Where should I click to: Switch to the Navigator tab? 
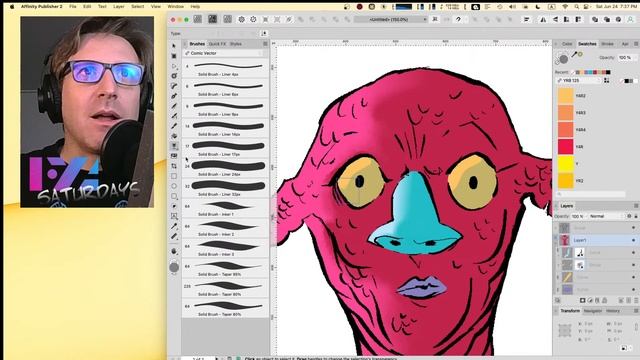click(593, 311)
